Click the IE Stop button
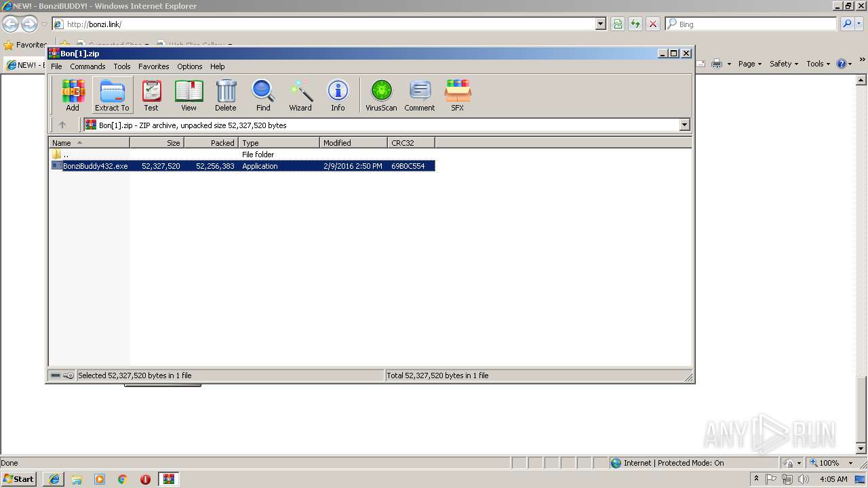This screenshot has height=488, width=868. pyautogui.click(x=653, y=24)
